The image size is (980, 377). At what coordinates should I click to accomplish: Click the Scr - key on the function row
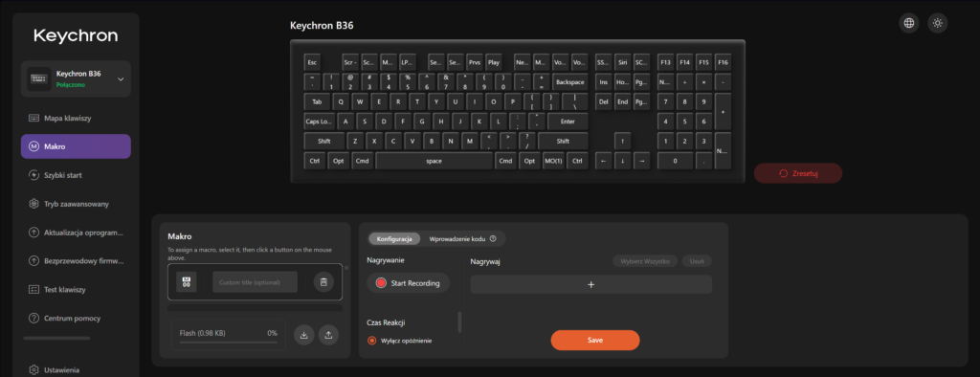coord(350,62)
